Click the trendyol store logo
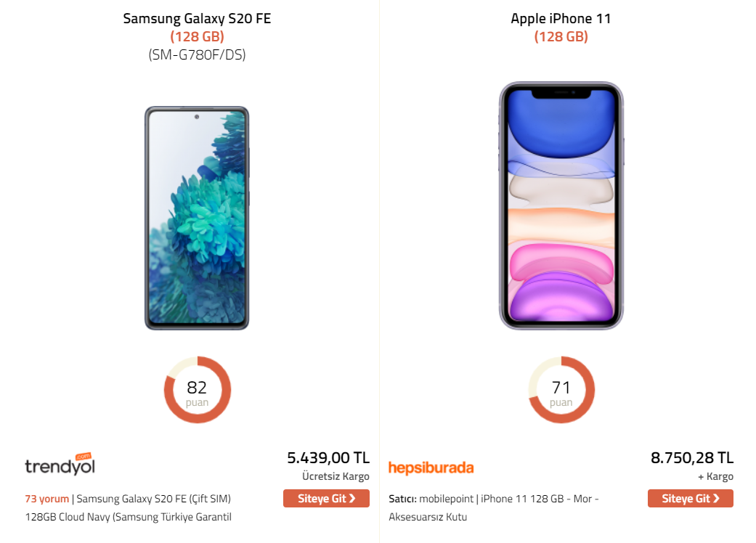 (60, 465)
